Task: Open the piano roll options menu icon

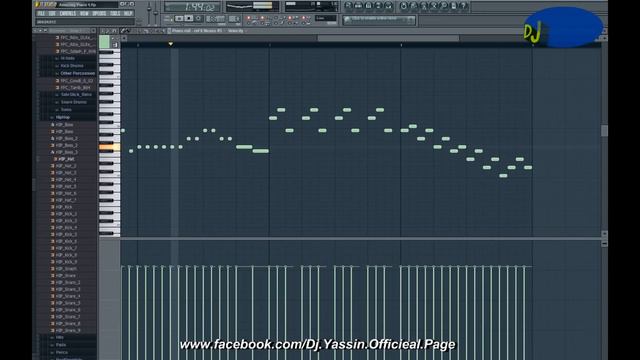Action: (x=103, y=31)
